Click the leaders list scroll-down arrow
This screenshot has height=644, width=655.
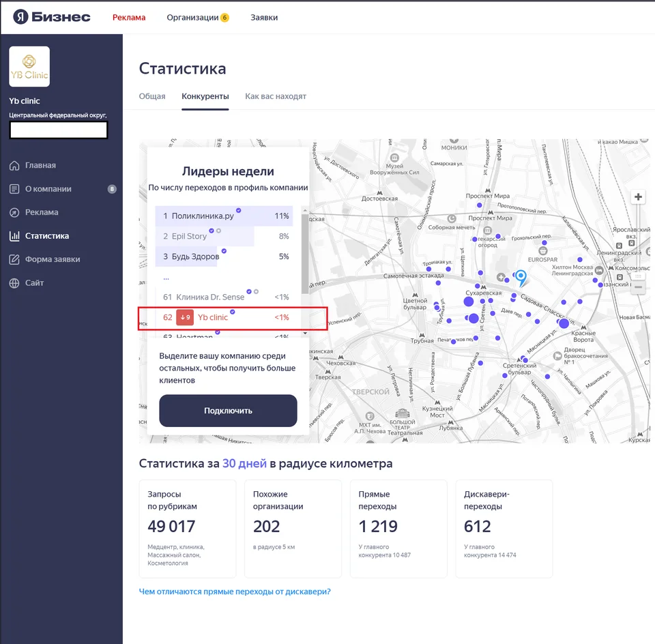(x=305, y=333)
